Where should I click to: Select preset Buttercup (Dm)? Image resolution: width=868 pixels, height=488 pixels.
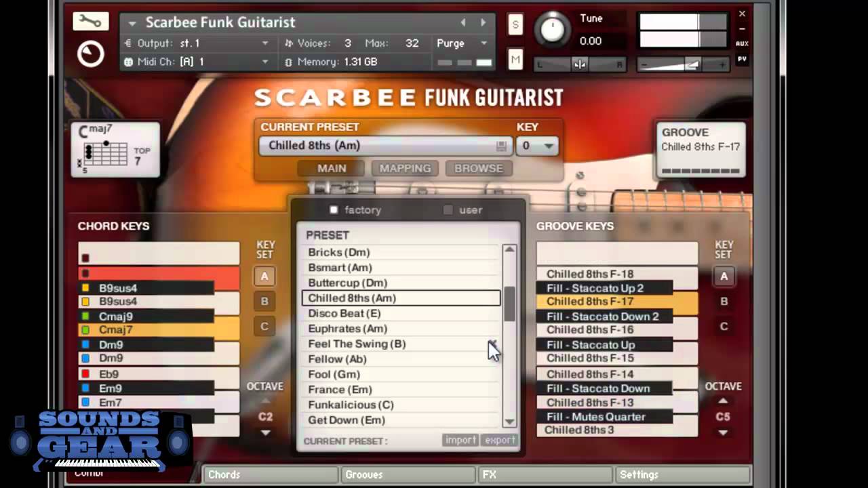pos(401,283)
